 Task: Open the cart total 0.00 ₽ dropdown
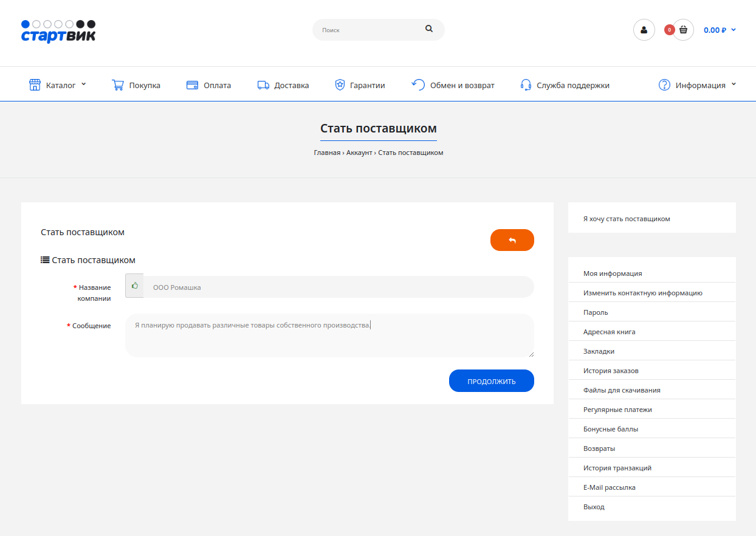click(720, 30)
